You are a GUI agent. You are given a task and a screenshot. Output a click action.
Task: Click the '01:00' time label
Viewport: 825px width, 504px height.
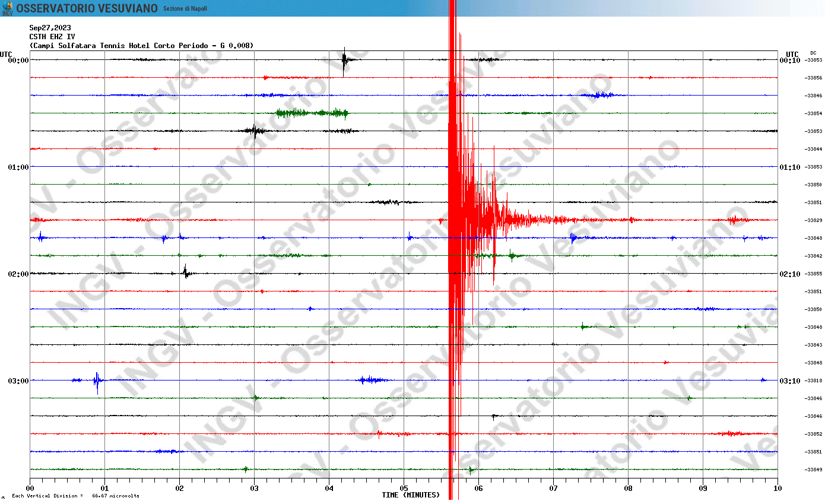(18, 167)
